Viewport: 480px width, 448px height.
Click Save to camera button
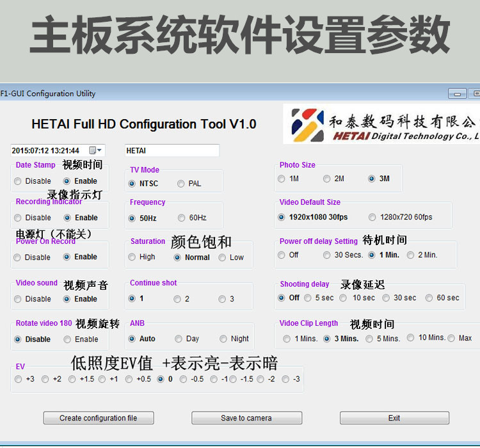[x=247, y=418]
